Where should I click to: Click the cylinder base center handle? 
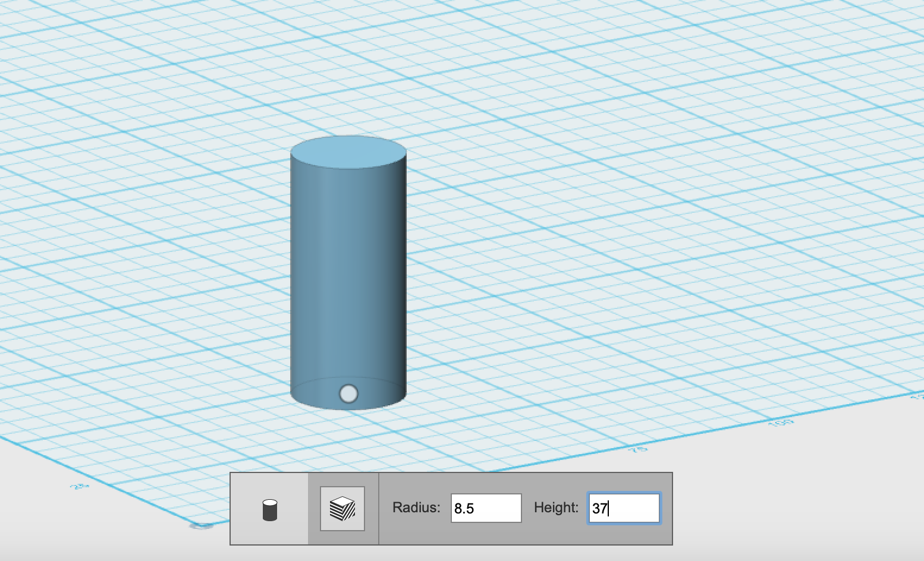pyautogui.click(x=348, y=393)
